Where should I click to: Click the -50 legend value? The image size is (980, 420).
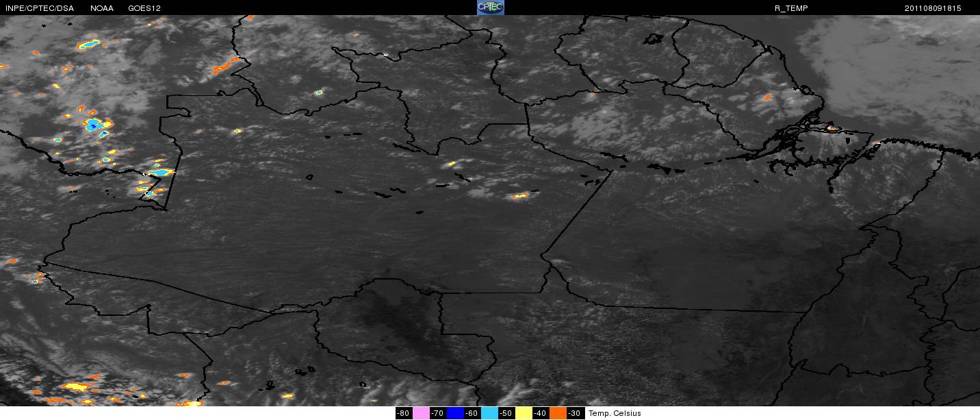tap(506, 413)
